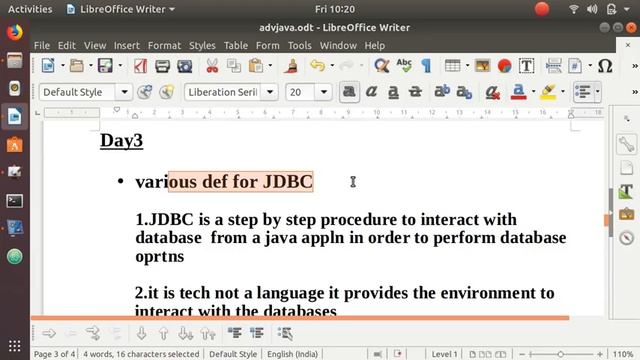Image resolution: width=640 pixels, height=360 pixels.
Task: Click the Default Style status bar field
Action: [233, 354]
